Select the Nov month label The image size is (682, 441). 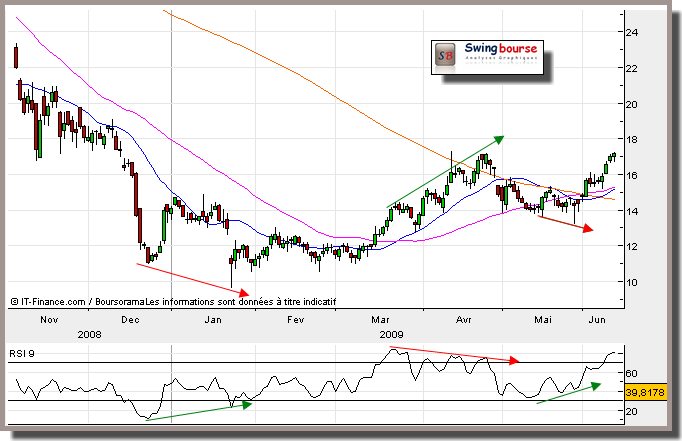(49, 320)
